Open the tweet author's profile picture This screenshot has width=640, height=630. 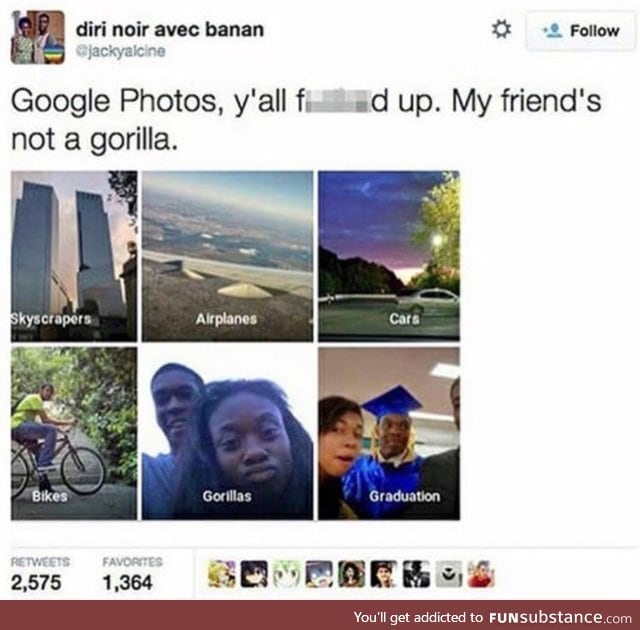[38, 37]
